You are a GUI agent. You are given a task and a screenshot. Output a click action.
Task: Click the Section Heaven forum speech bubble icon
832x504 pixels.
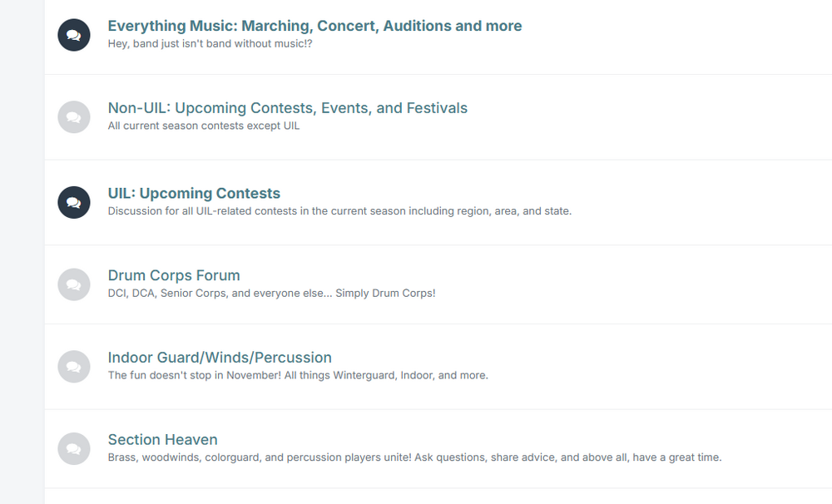[x=73, y=447]
